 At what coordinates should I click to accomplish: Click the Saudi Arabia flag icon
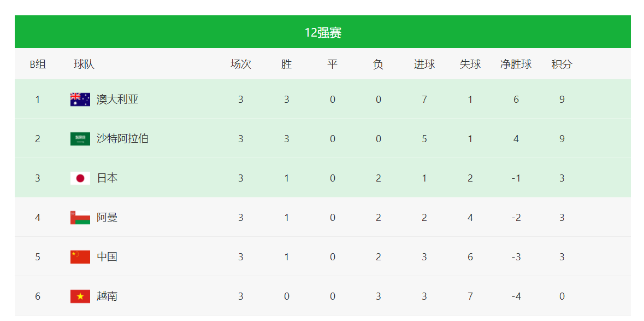coord(80,139)
